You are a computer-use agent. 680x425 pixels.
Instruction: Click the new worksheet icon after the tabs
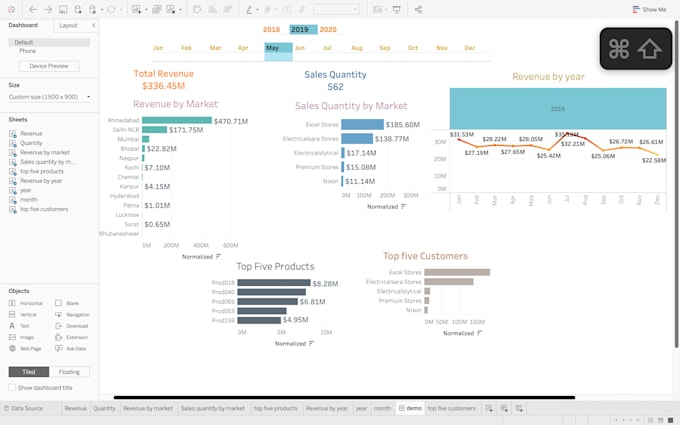click(x=489, y=408)
